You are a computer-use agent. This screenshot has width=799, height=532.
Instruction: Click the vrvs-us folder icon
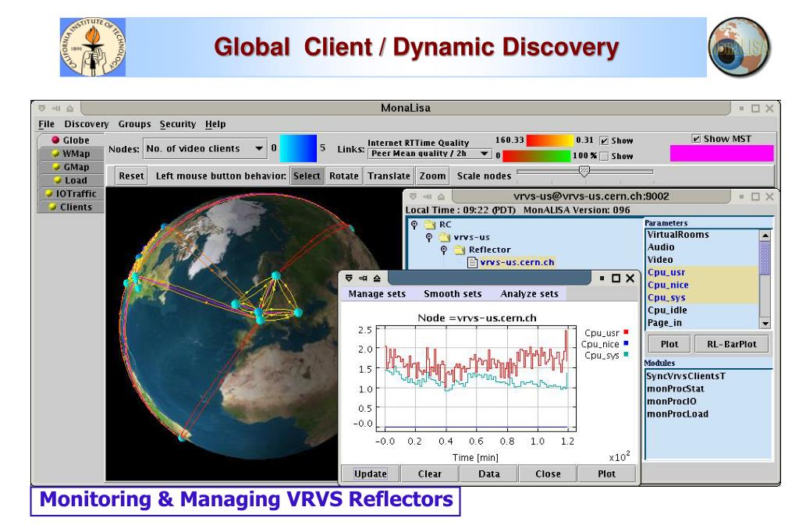point(445,237)
